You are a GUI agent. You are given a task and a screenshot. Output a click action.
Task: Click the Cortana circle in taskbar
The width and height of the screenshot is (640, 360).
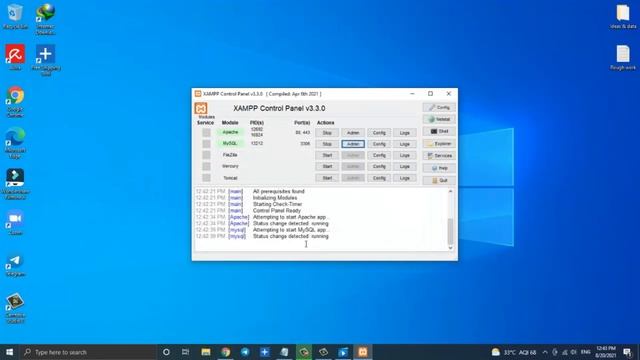166,352
